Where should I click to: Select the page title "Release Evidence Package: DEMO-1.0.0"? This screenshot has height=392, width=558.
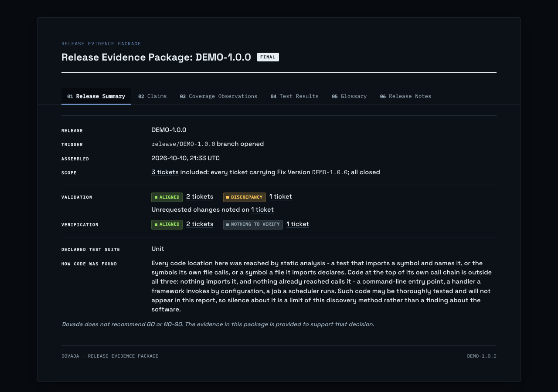coord(156,57)
